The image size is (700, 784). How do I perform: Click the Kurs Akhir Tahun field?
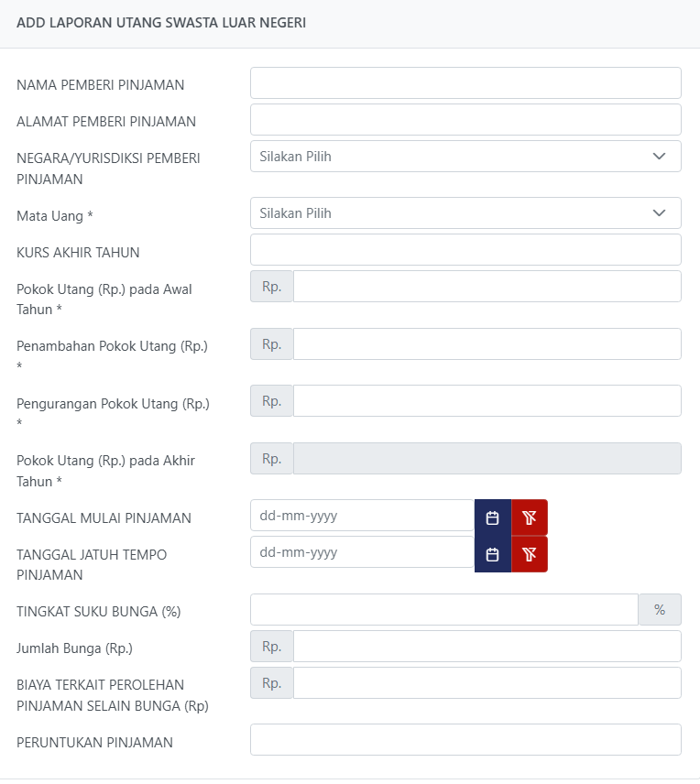465,250
